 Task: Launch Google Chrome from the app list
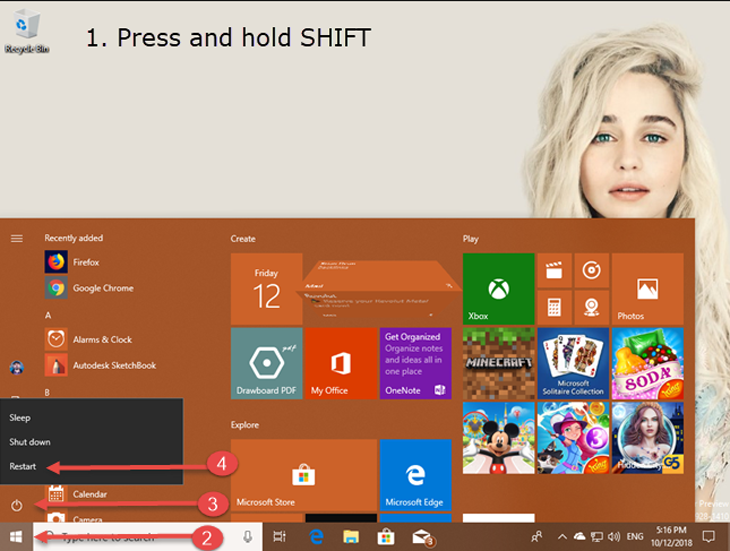89,288
